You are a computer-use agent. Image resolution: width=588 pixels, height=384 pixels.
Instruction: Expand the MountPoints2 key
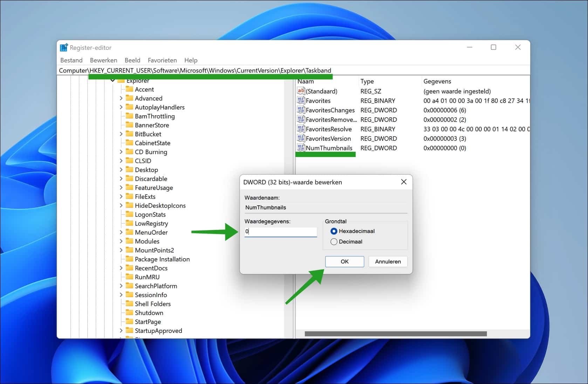[x=121, y=250]
